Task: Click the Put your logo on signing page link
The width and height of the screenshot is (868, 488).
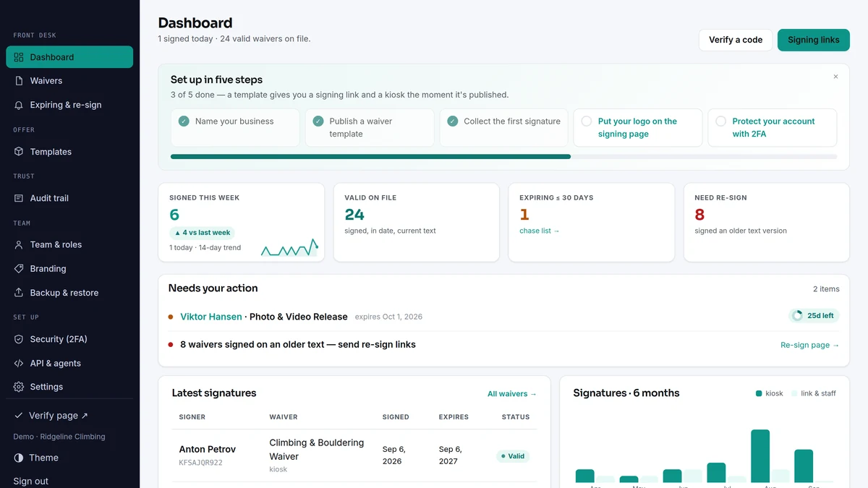Action: [637, 127]
